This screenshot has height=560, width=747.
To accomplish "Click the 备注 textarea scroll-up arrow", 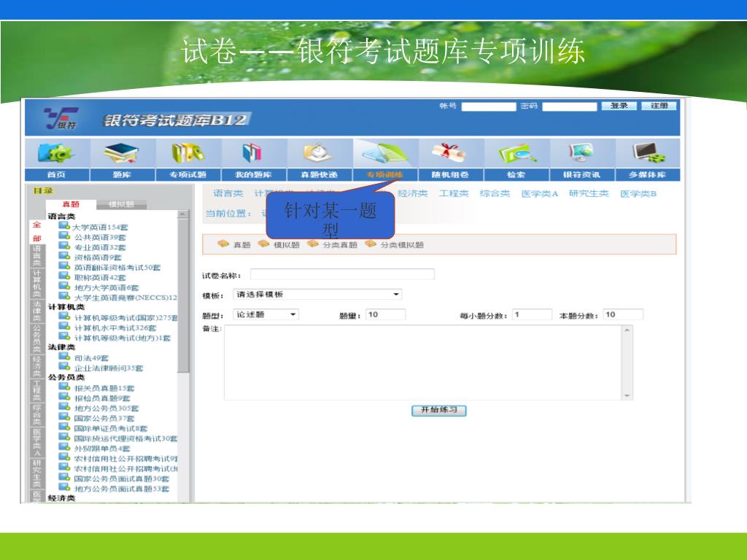I will click(x=627, y=330).
